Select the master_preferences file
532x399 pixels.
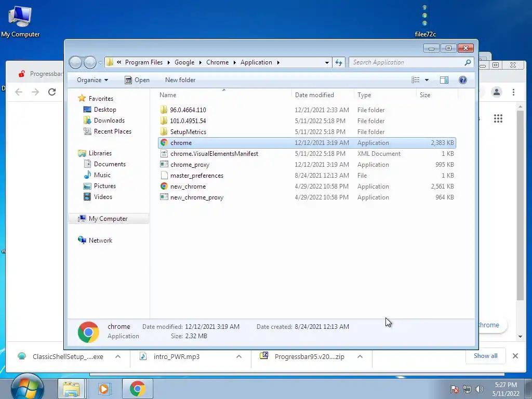click(x=307, y=176)
